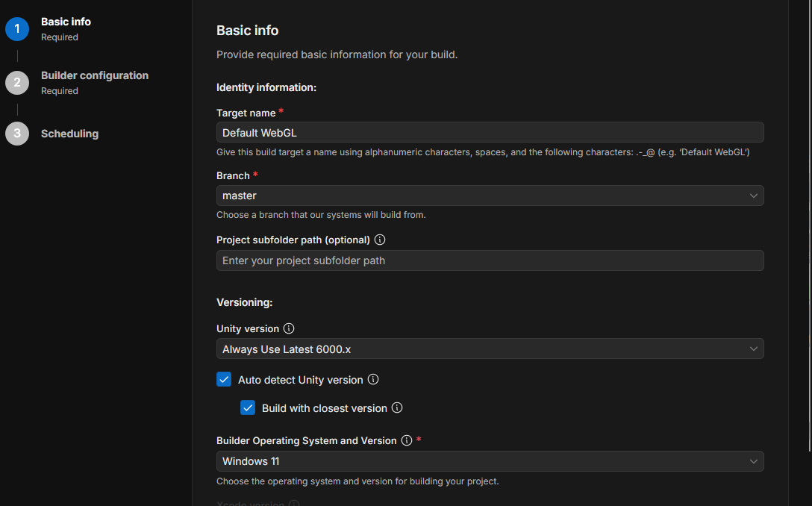The height and width of the screenshot is (506, 812).
Task: Open info tooltip for Project subfolder path
Action: coord(380,240)
